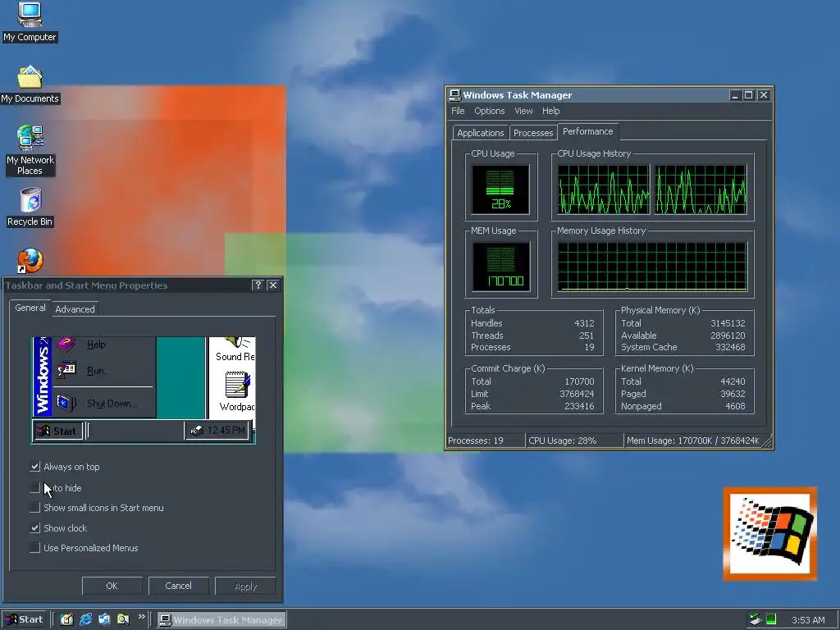Toggle the Show clock checkbox
840x630 pixels.
(x=34, y=527)
